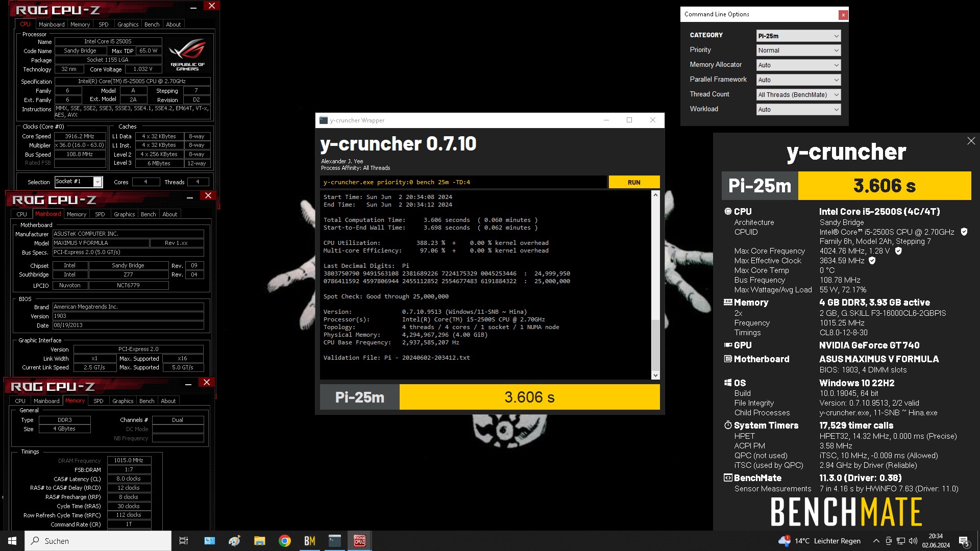Click the y-cruncher Wrapper title bar icon
The image size is (980, 551).
point(324,120)
